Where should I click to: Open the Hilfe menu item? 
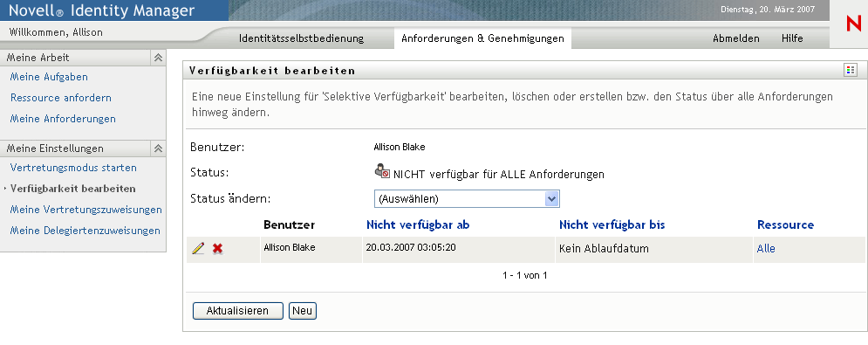coord(792,38)
